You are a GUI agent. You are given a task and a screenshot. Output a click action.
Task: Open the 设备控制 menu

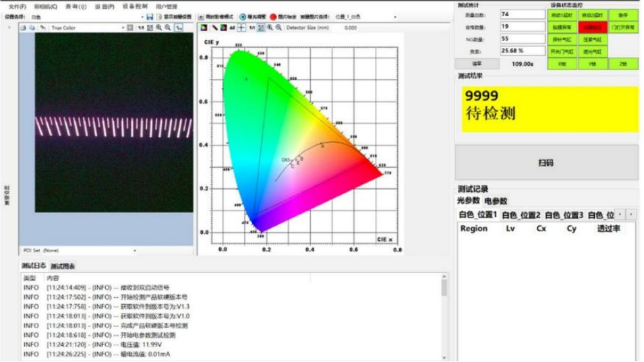click(x=135, y=7)
